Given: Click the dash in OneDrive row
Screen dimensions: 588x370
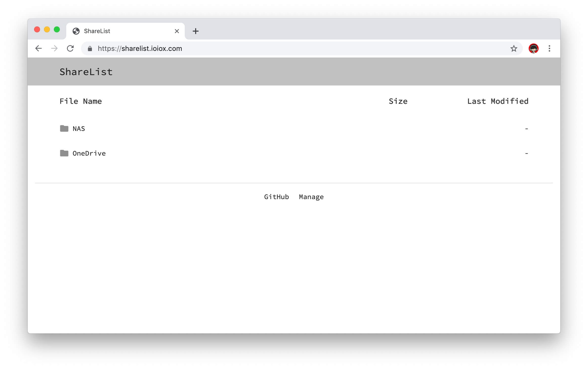Looking at the screenshot, I should click(x=526, y=153).
